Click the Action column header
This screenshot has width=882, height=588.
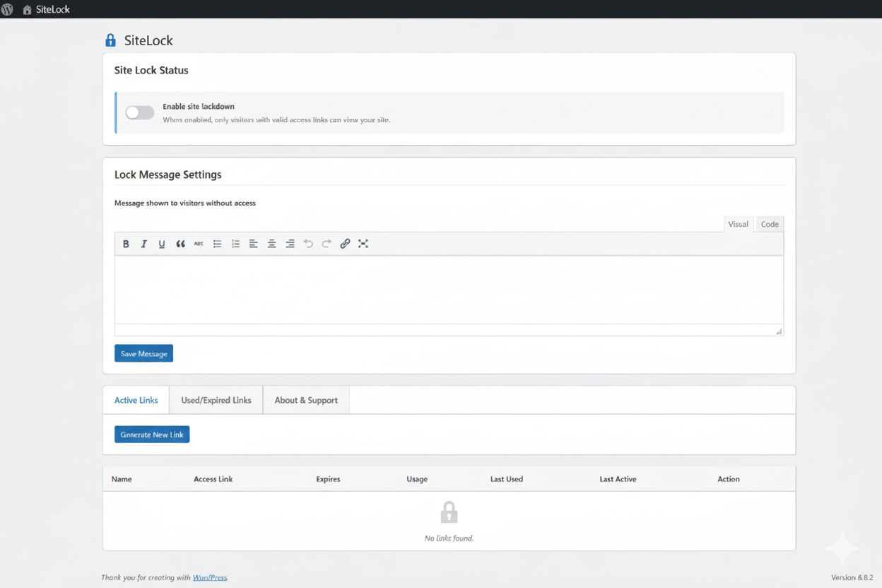[x=729, y=479]
